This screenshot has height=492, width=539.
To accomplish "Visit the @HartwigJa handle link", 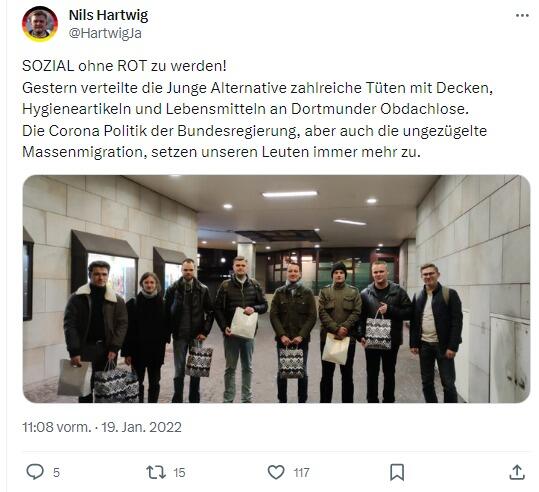I will (105, 33).
